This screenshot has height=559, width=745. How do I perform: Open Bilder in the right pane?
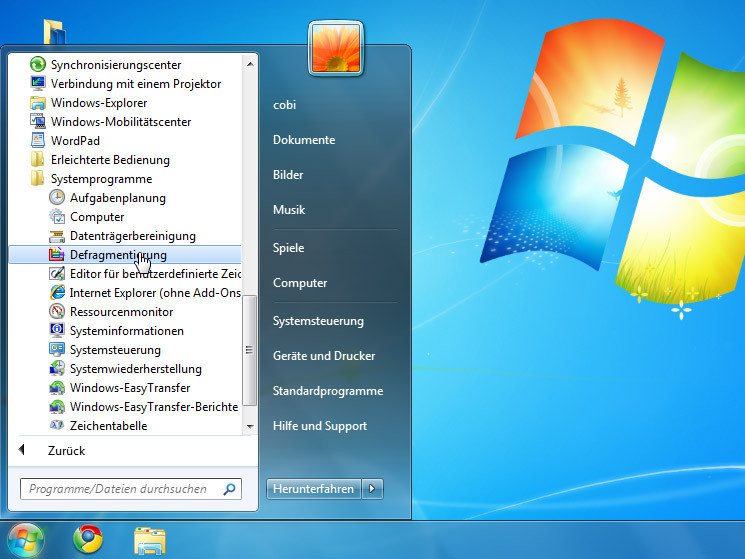pos(288,175)
